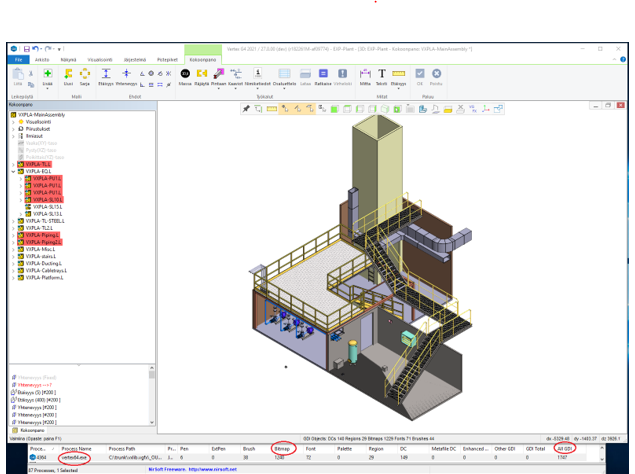Select VXPLA-Piping.L in the assembly tree
Viewport: 635px width, 474px height.
coord(42,234)
